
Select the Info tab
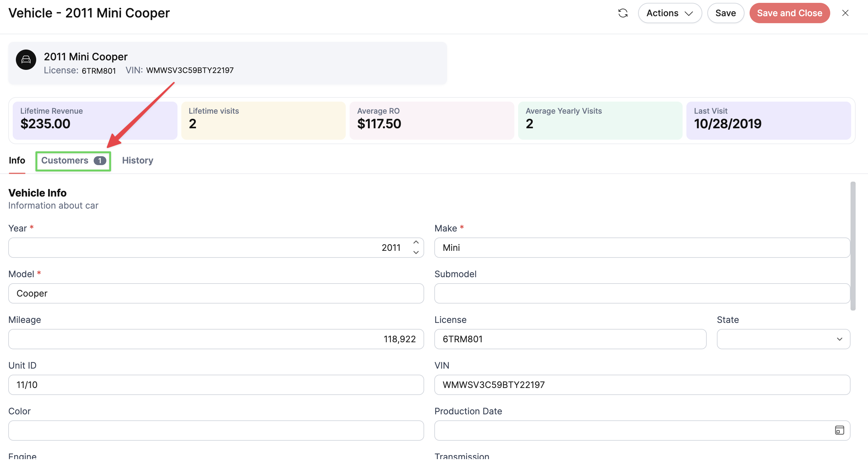pos(17,160)
